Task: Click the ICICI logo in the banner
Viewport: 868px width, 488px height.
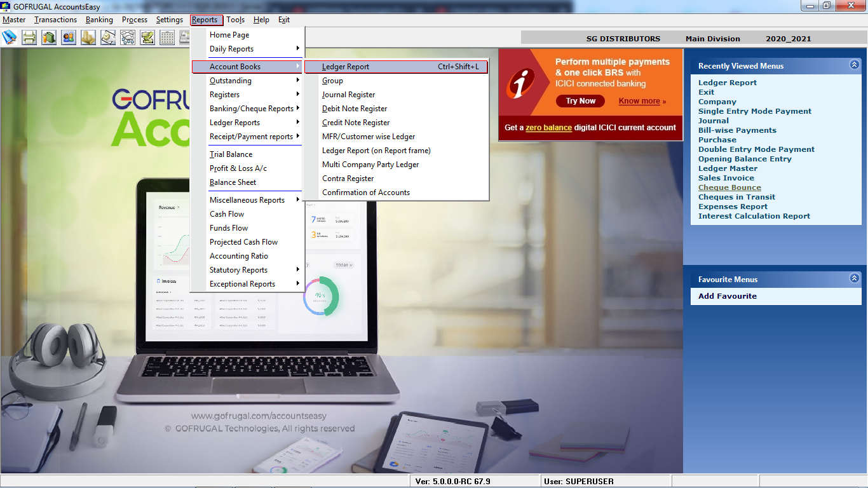Action: [x=520, y=83]
